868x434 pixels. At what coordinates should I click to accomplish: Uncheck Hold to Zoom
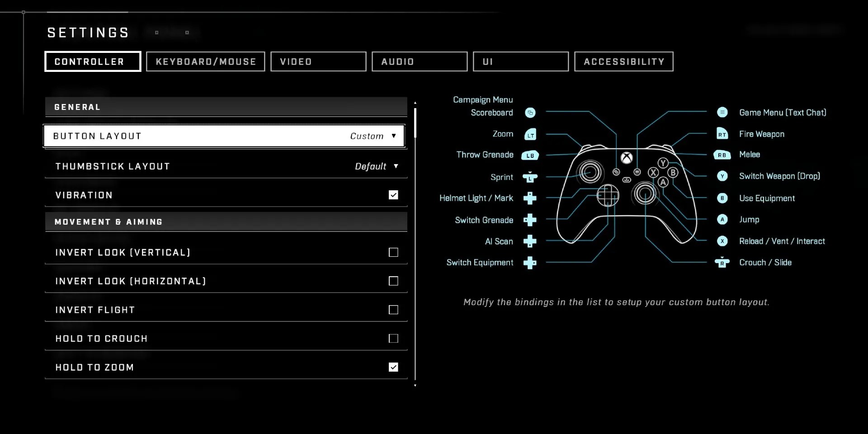(393, 367)
